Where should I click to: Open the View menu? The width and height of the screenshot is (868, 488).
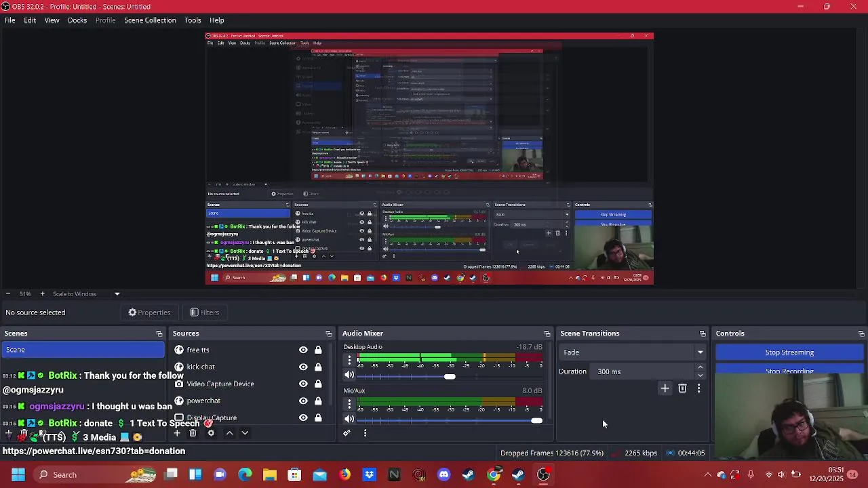click(x=52, y=20)
